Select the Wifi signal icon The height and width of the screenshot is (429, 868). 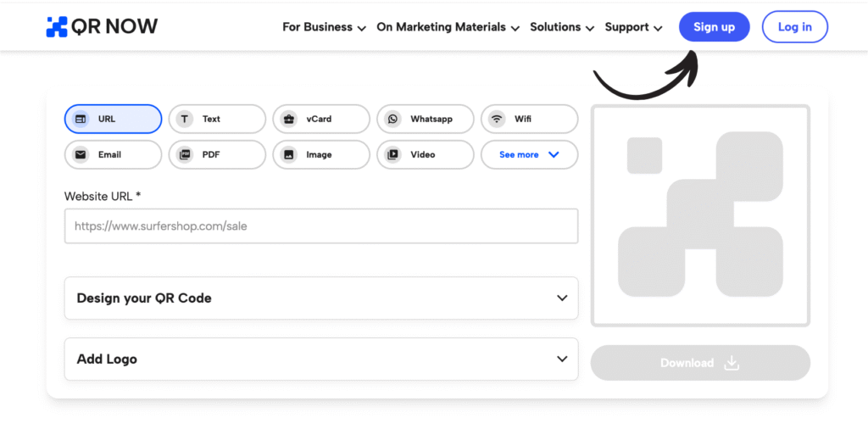[497, 119]
